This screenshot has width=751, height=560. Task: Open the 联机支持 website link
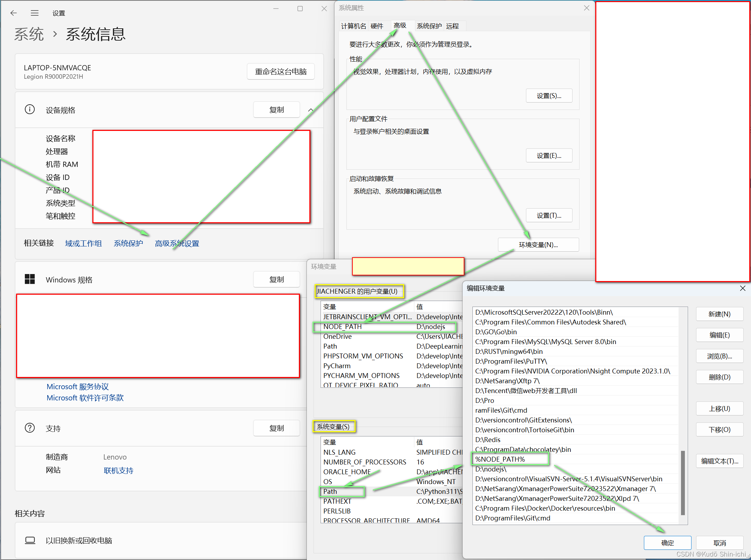[x=119, y=470]
